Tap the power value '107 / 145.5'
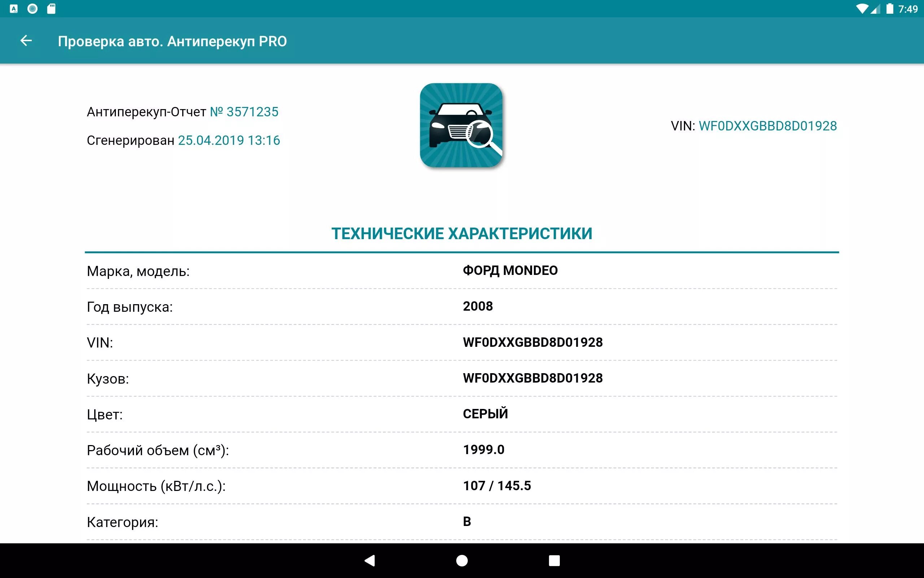 click(497, 486)
